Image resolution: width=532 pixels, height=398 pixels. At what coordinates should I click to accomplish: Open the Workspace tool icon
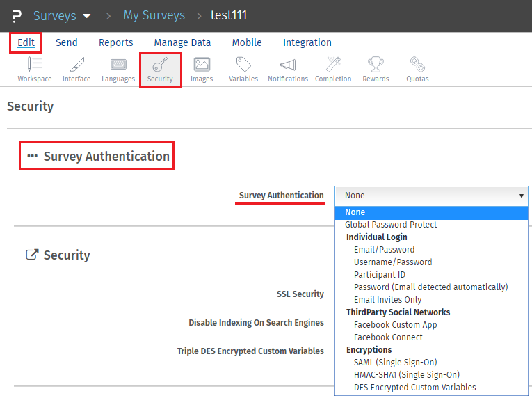coord(35,65)
